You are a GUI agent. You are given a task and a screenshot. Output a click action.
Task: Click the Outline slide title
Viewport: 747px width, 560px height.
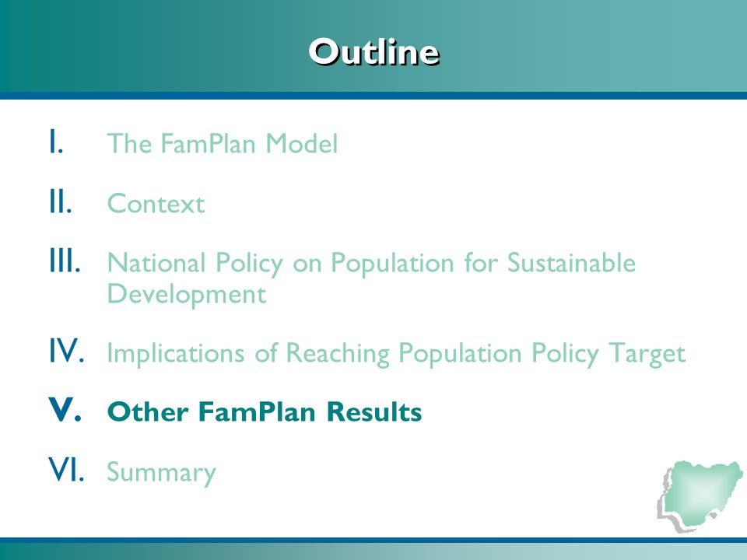coord(373,51)
